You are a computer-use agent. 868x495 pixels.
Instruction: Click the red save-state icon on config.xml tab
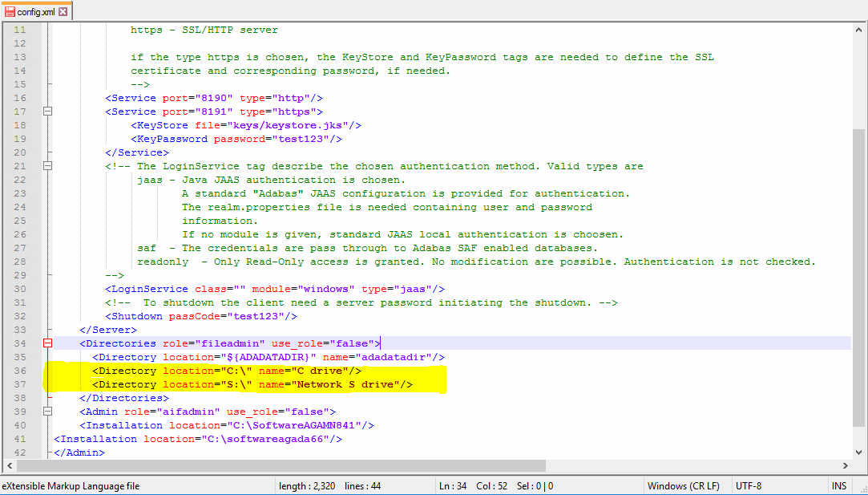click(10, 12)
